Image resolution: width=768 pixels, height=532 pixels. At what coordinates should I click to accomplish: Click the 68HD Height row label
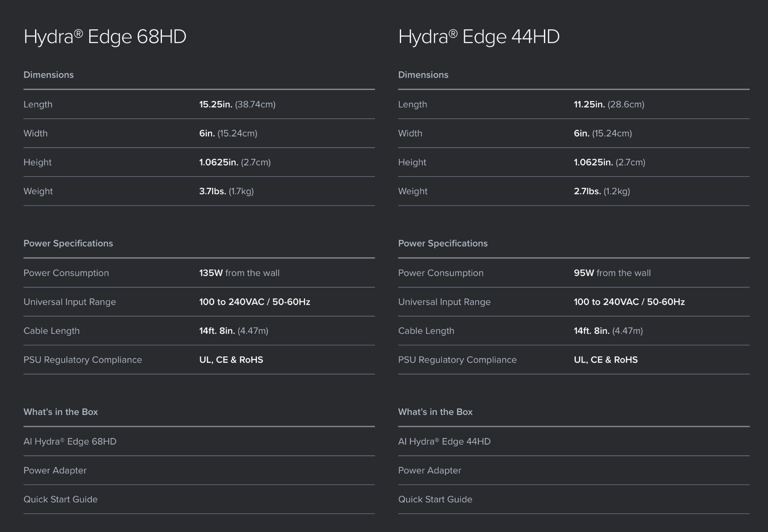coord(38,162)
